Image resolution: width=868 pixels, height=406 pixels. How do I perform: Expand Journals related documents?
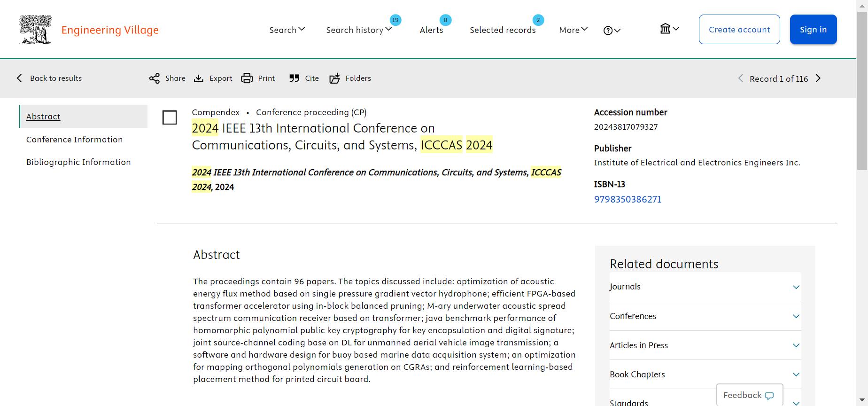[705, 287]
